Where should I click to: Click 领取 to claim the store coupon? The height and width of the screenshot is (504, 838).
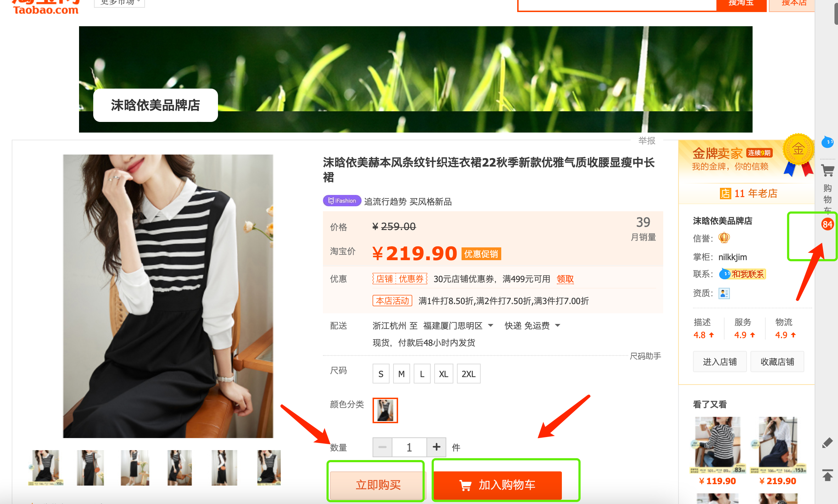[565, 279]
